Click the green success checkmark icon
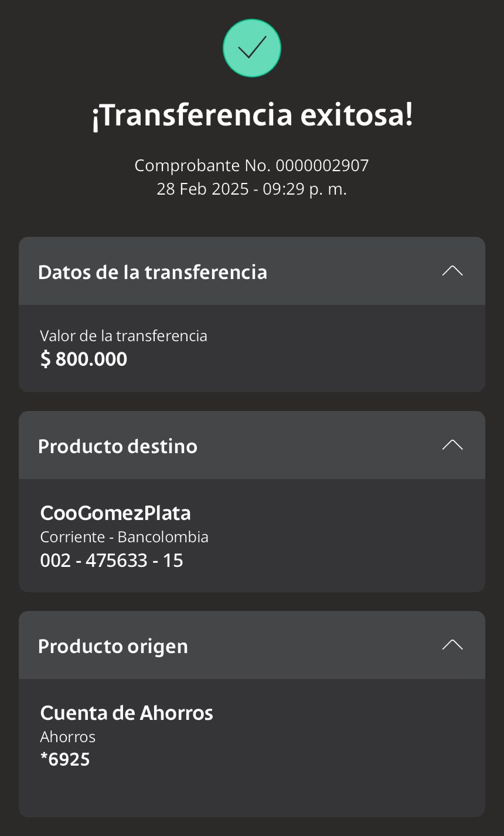 point(252,48)
